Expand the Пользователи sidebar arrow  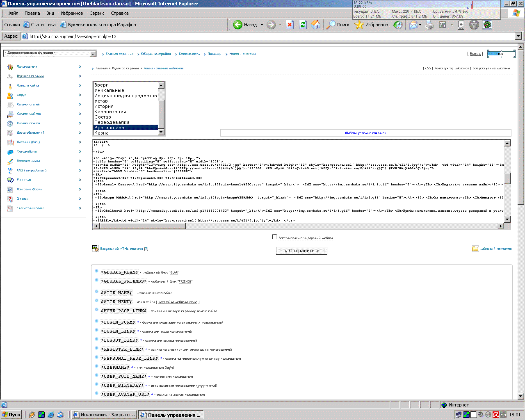click(x=80, y=66)
